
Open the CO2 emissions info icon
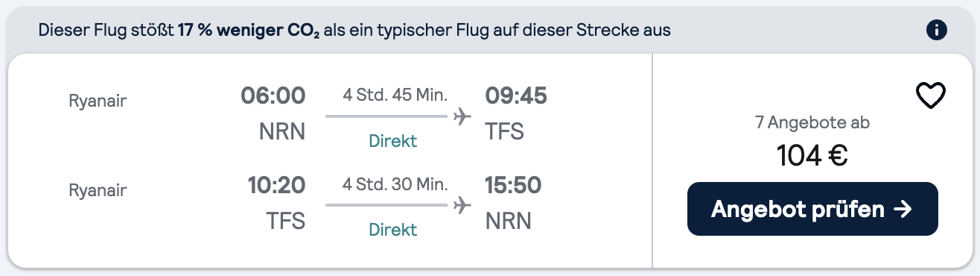pyautogui.click(x=937, y=31)
